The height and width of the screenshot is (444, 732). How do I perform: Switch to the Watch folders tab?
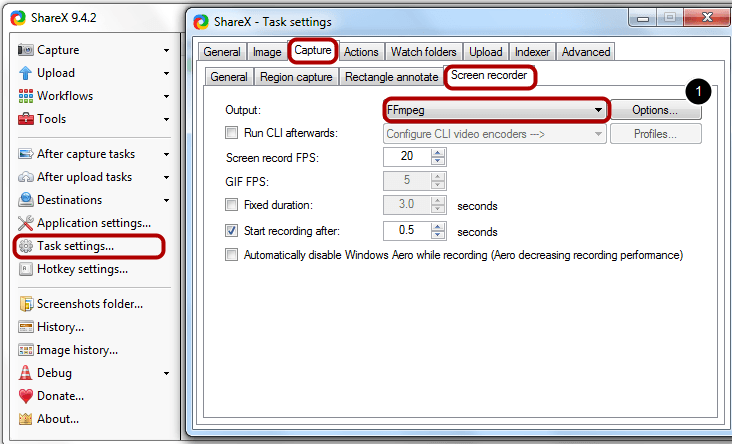tap(423, 52)
